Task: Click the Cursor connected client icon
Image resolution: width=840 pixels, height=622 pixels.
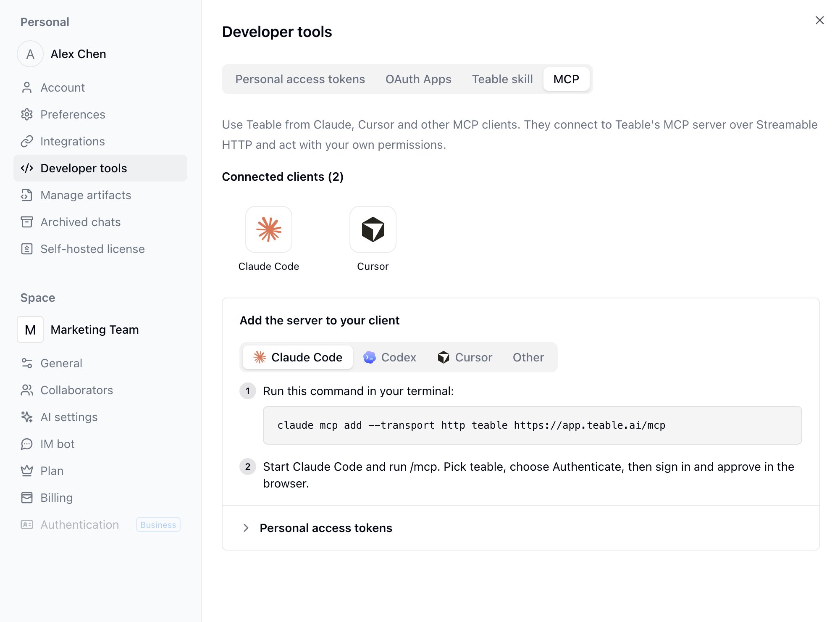Action: pos(373,229)
